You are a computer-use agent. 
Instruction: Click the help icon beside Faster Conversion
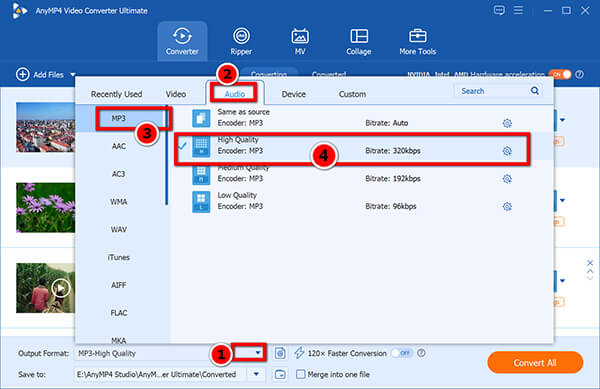pos(421,353)
